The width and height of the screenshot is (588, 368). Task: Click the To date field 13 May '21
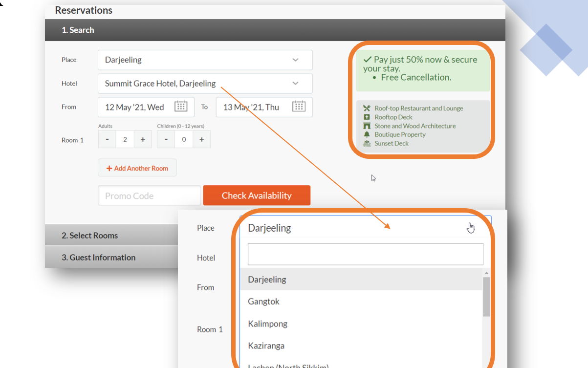(x=264, y=107)
